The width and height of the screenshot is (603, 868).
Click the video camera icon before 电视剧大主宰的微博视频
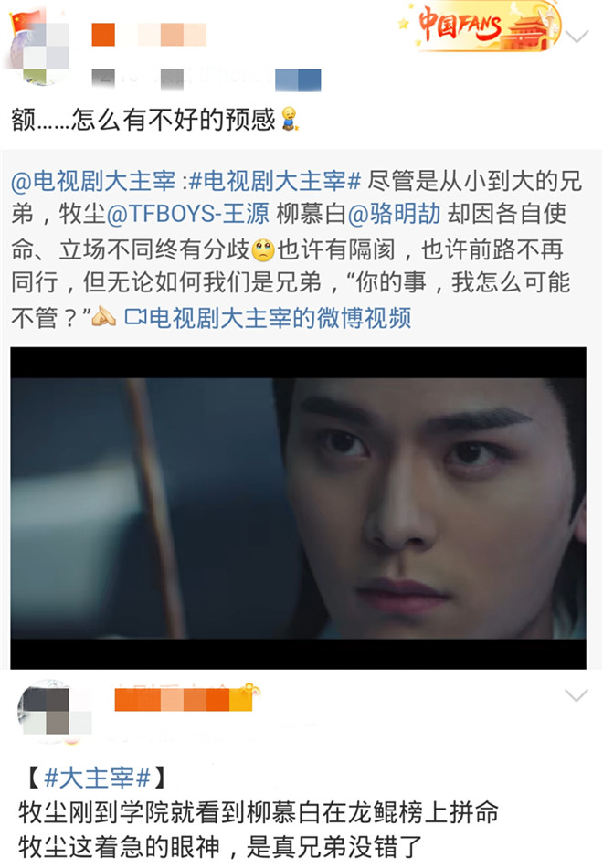tap(135, 317)
